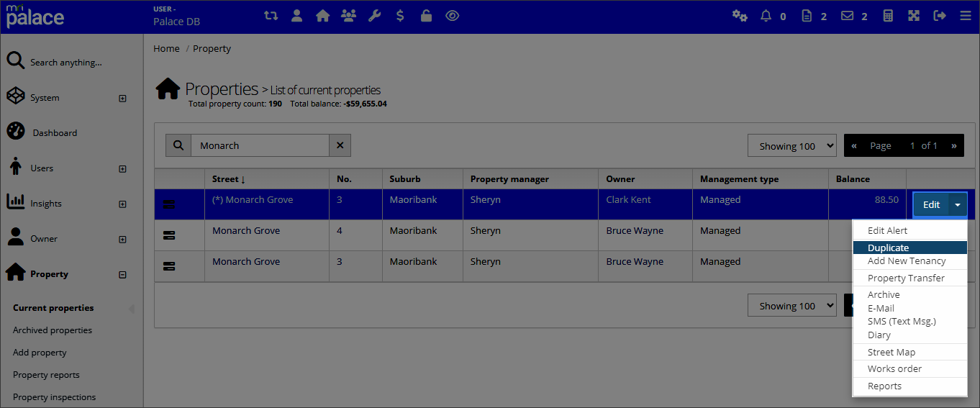
Task: Open the calculator icon
Action: click(888, 15)
